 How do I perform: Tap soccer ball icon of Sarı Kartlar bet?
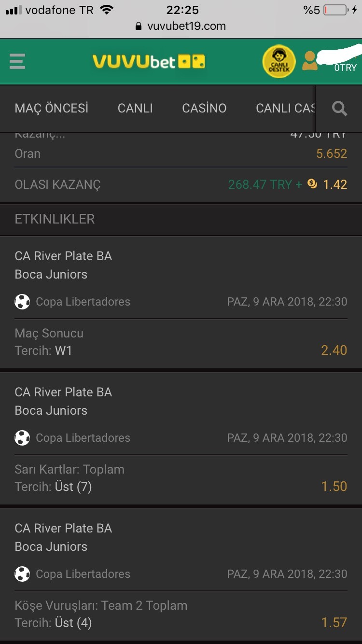tap(22, 438)
